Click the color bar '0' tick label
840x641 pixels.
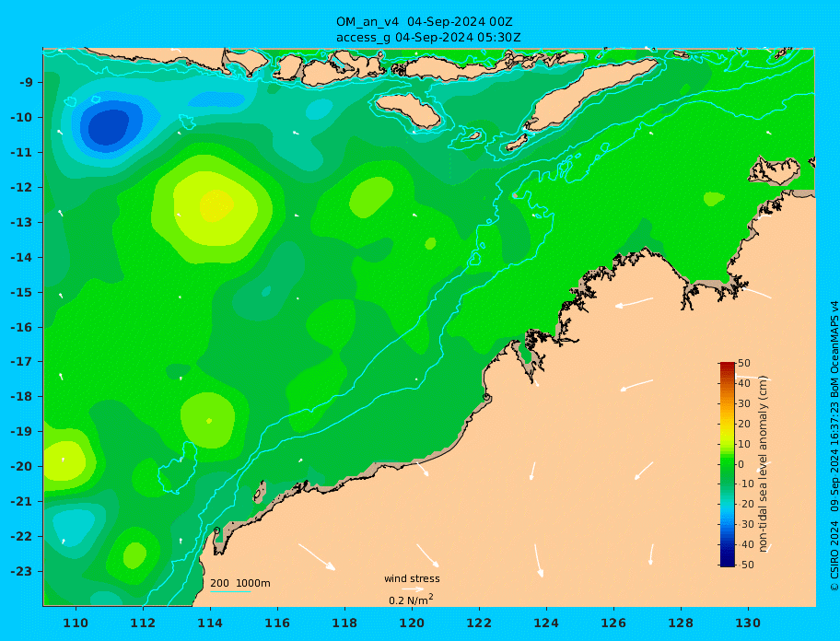(x=741, y=464)
